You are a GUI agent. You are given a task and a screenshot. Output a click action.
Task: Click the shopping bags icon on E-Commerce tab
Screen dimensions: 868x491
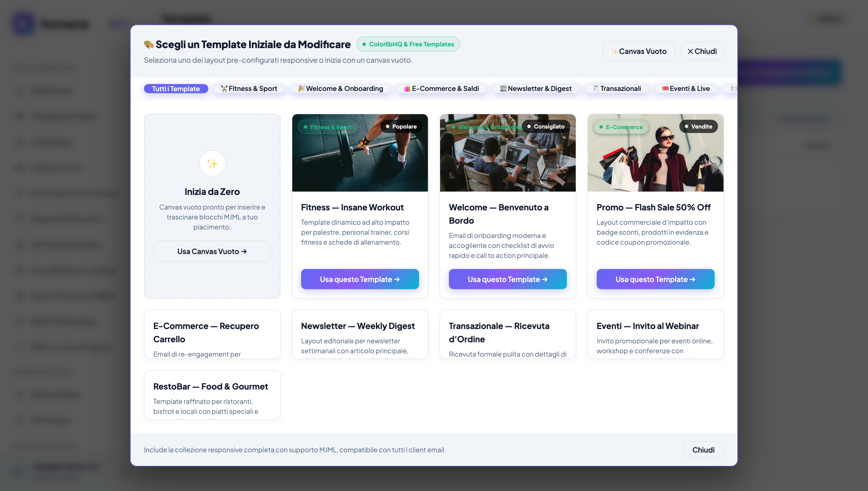(x=407, y=88)
